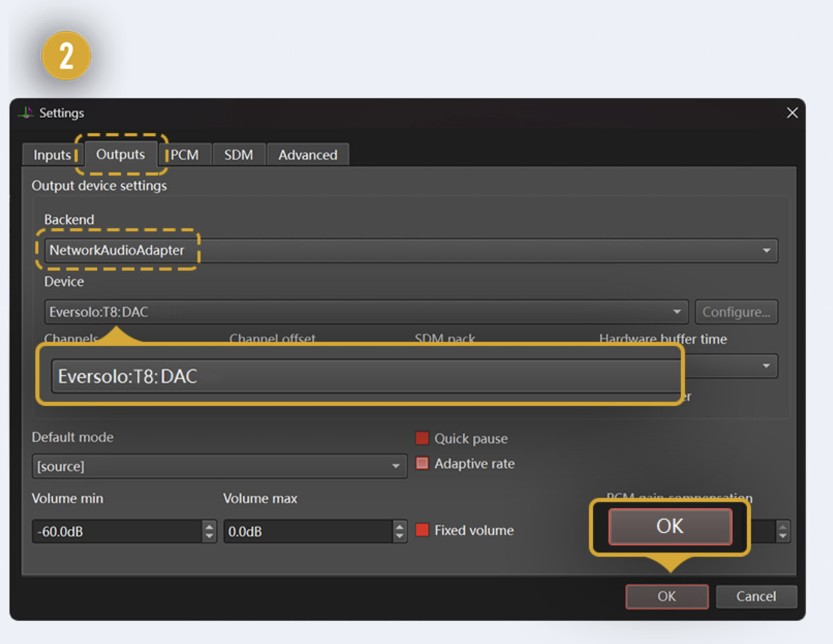This screenshot has height=644, width=833.
Task: Enable the Quick pause checkbox
Action: point(422,438)
